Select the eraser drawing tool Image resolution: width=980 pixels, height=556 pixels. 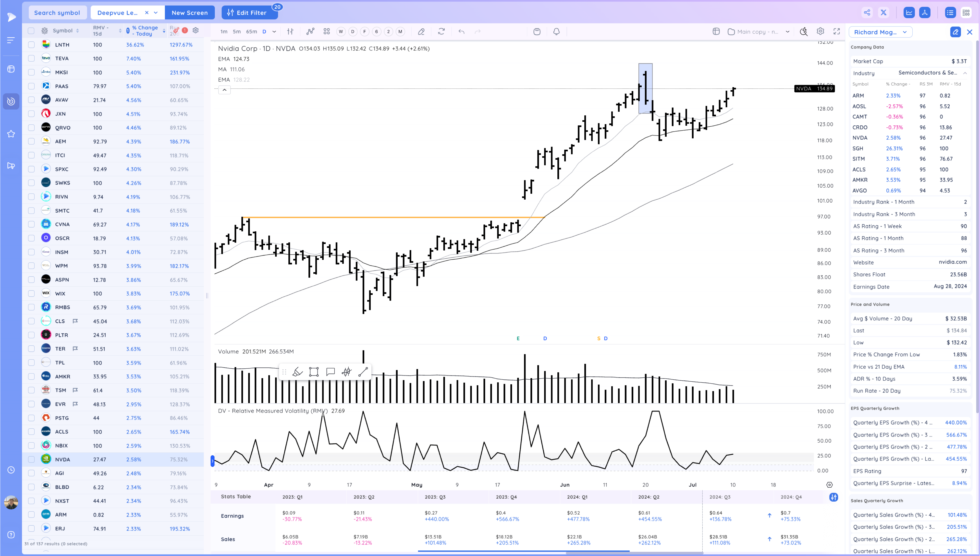[x=421, y=32]
